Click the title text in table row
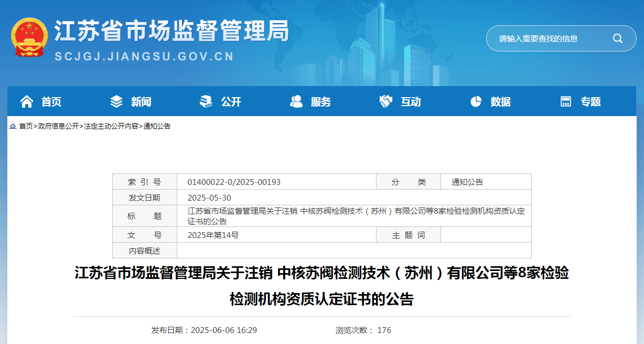 click(356, 216)
